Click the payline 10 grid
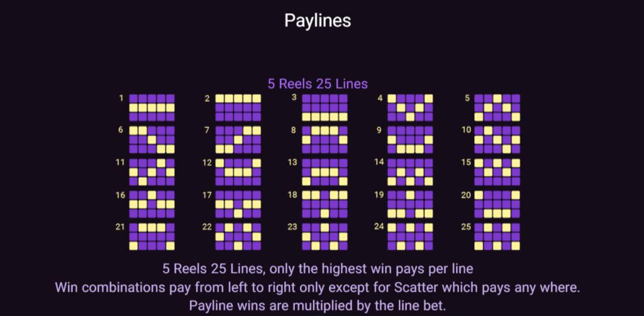This screenshot has width=644, height=316. [497, 139]
